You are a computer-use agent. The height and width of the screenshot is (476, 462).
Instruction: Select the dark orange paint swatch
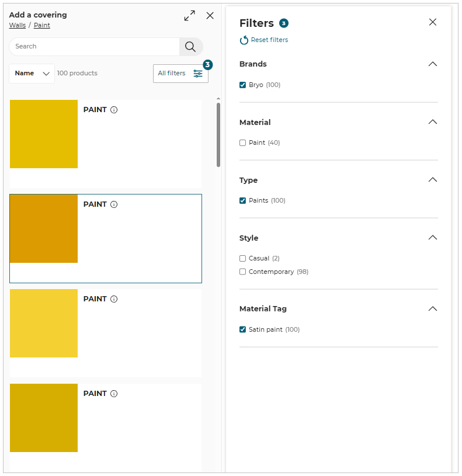43,228
